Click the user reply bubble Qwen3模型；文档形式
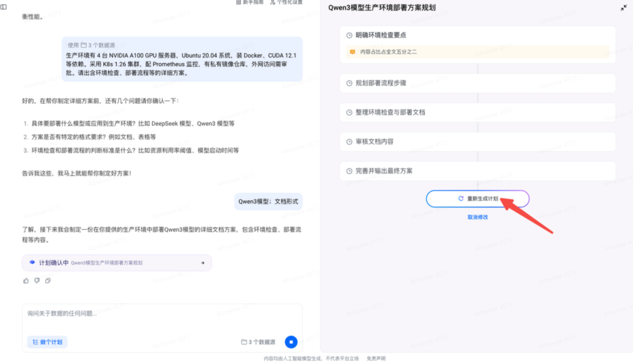633x364 pixels. 268,202
